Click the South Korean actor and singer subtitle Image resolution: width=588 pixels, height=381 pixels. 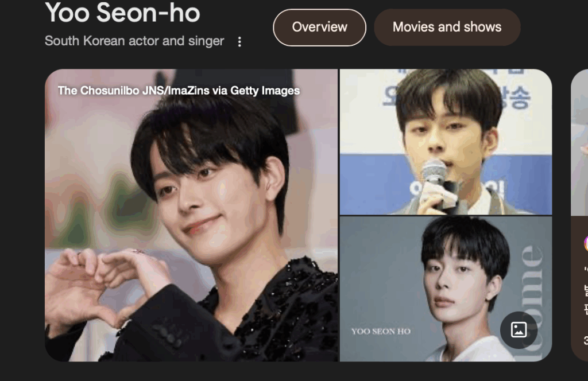[134, 41]
